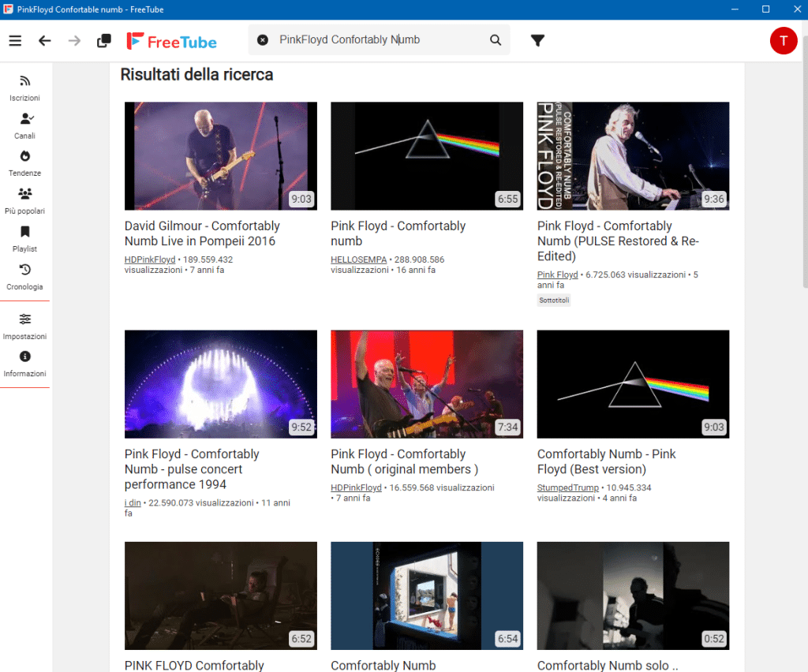Clear the search text with the X icon
808x672 pixels.
click(x=262, y=39)
